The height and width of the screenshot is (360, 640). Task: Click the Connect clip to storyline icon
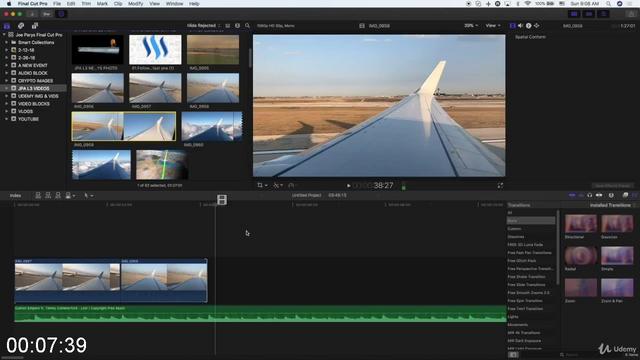click(38, 196)
